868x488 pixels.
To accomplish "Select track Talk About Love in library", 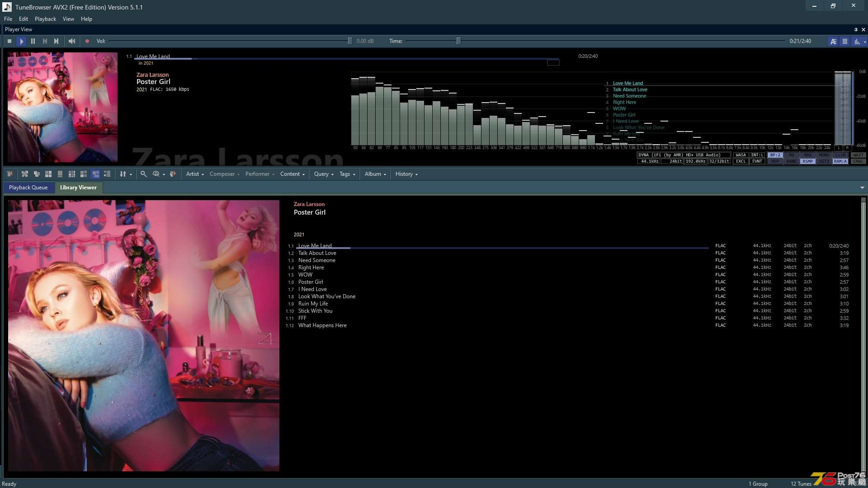I will 317,253.
